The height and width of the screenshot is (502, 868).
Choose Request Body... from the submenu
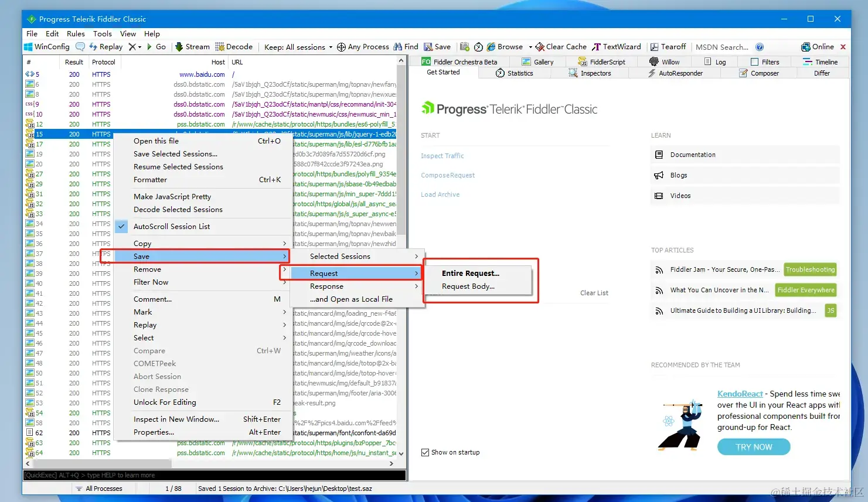[x=468, y=286]
